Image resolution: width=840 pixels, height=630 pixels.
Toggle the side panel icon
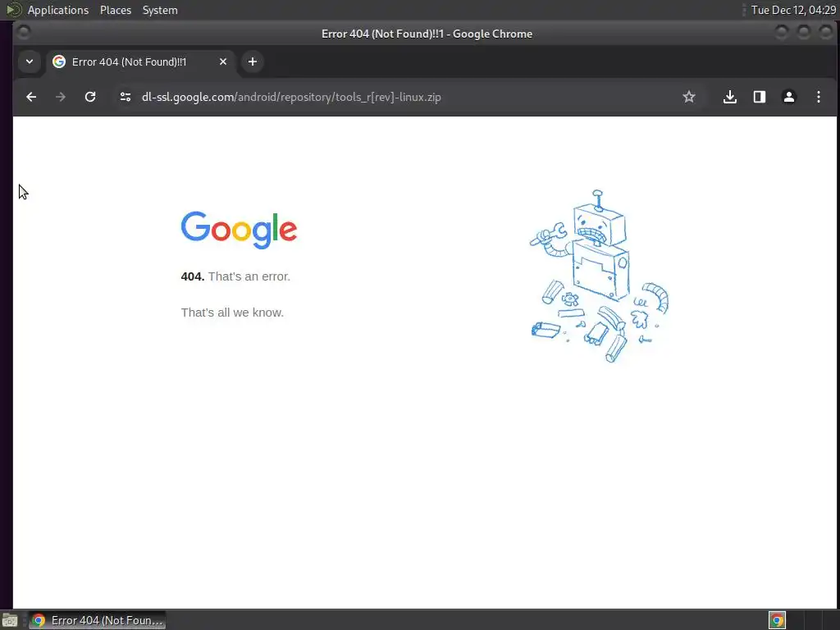(759, 97)
